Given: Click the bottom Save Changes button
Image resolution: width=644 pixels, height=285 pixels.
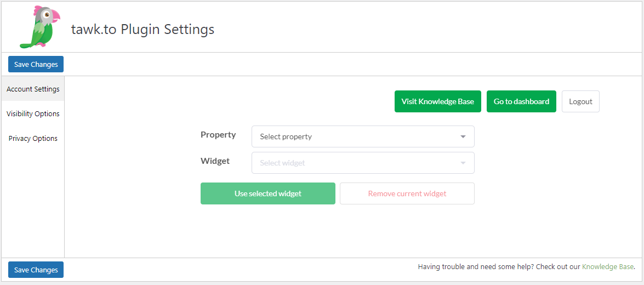Looking at the screenshot, I should click(x=36, y=270).
